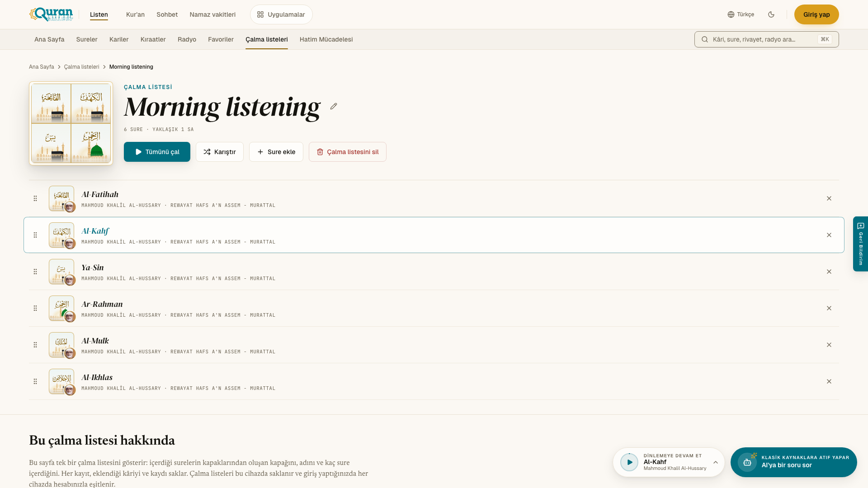
Task: Expand the mini player chevron
Action: coord(716,462)
